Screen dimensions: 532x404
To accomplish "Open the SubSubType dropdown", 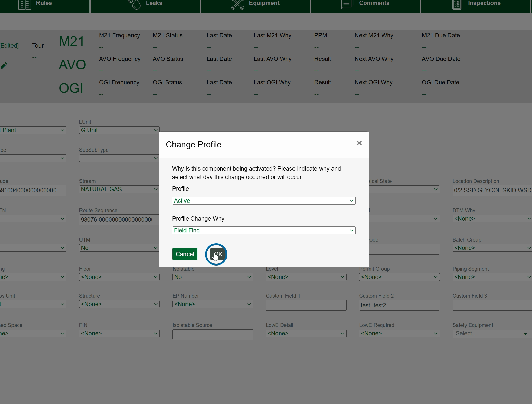I will click(x=119, y=158).
